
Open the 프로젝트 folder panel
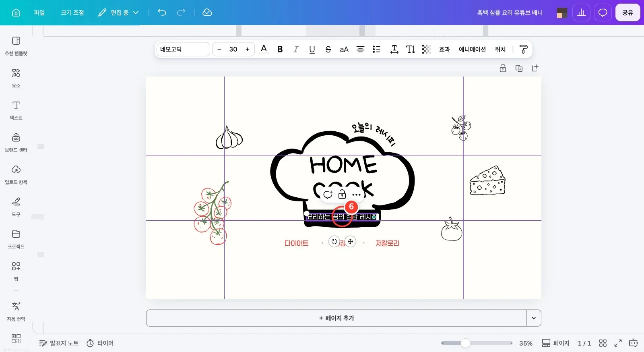click(16, 239)
